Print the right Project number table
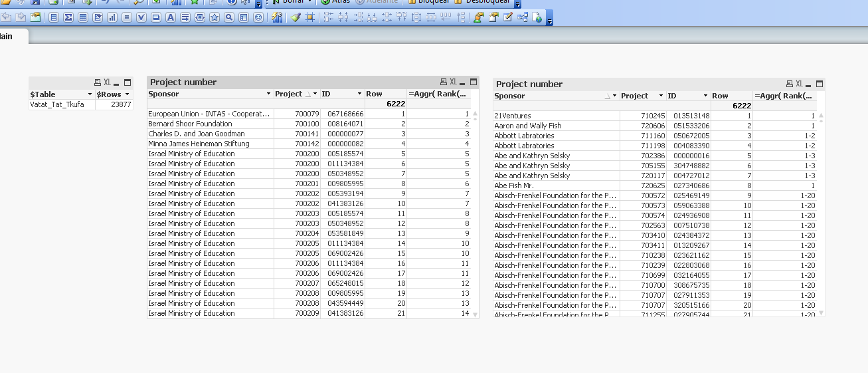 [x=790, y=84]
